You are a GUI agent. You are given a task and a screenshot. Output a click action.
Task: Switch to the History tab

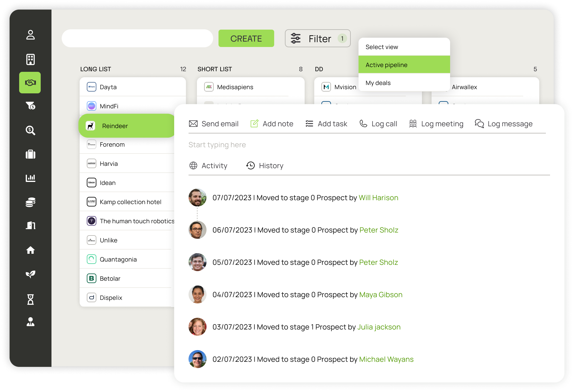point(265,165)
